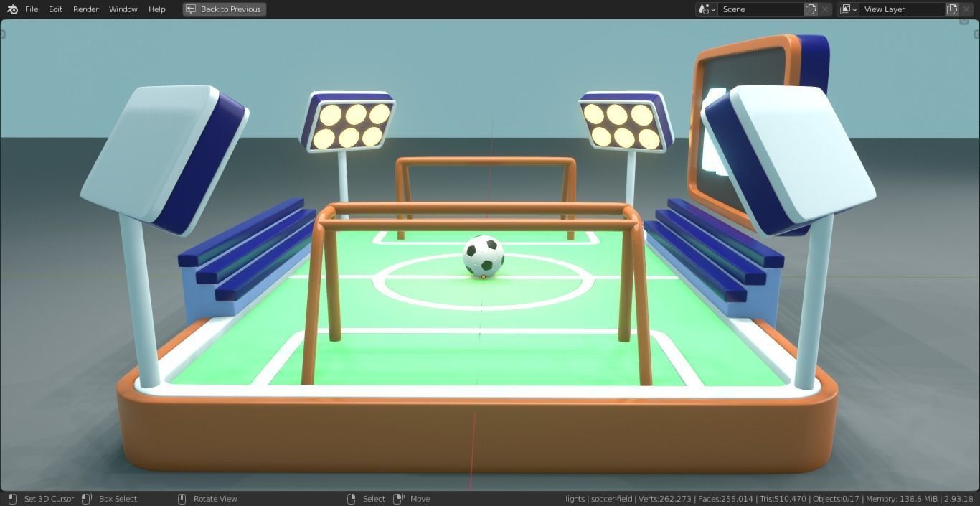Screen dimensions: 980x506
Task: Open the Help menu
Action: pyautogui.click(x=156, y=9)
